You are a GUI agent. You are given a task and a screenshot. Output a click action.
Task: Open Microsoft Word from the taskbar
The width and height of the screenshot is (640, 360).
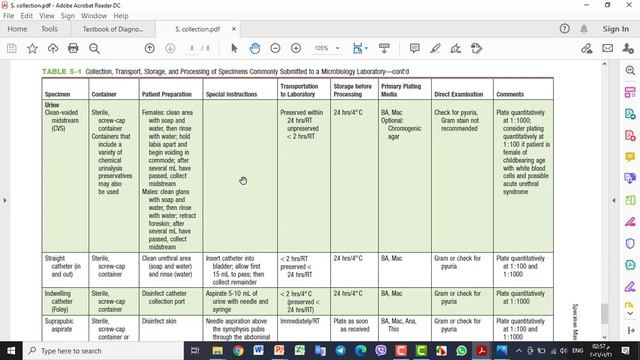(x=258, y=351)
